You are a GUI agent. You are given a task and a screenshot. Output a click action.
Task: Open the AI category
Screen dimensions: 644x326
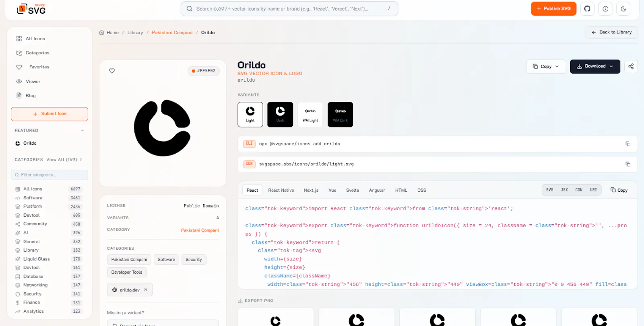coord(48,233)
